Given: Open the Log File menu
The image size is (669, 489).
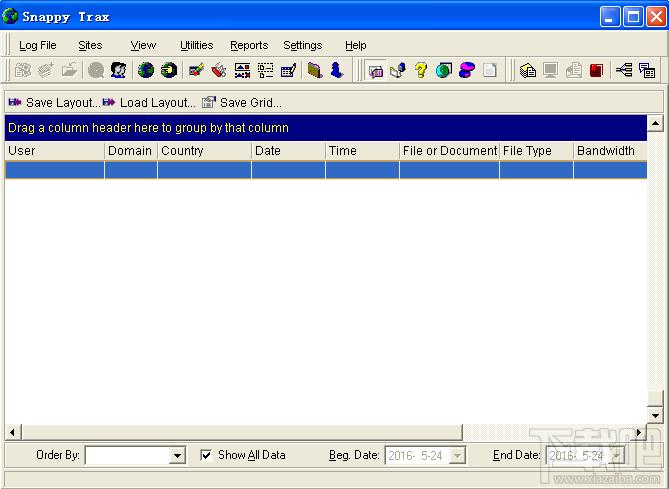Looking at the screenshot, I should pos(38,45).
